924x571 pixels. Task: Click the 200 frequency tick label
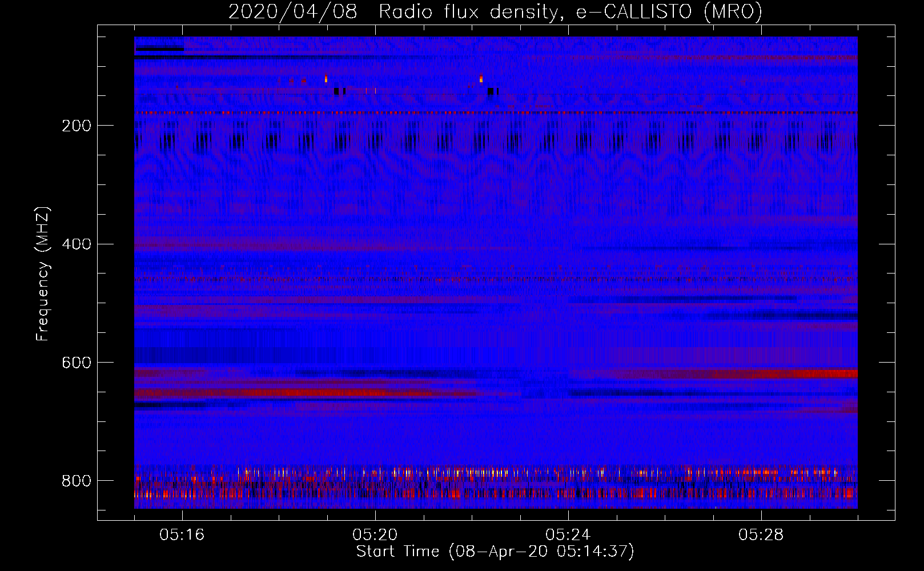pos(76,126)
